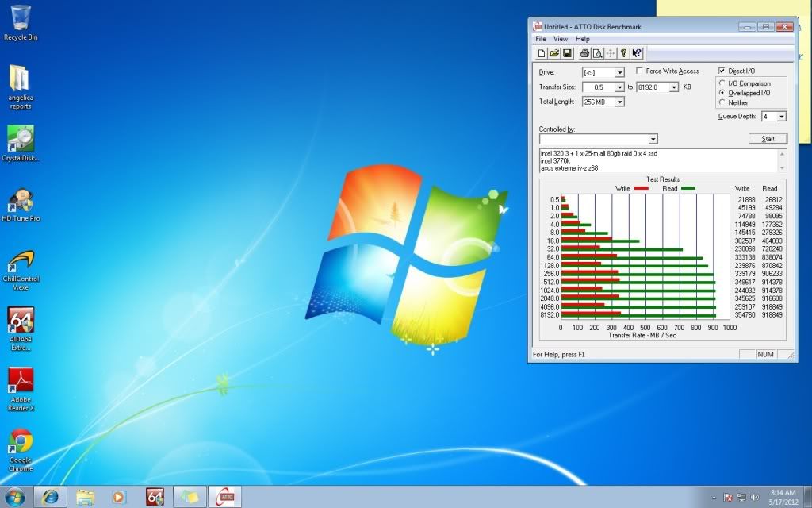Open Windows Media Player from the taskbar
Viewport: 812px width, 508px height.
(x=119, y=497)
